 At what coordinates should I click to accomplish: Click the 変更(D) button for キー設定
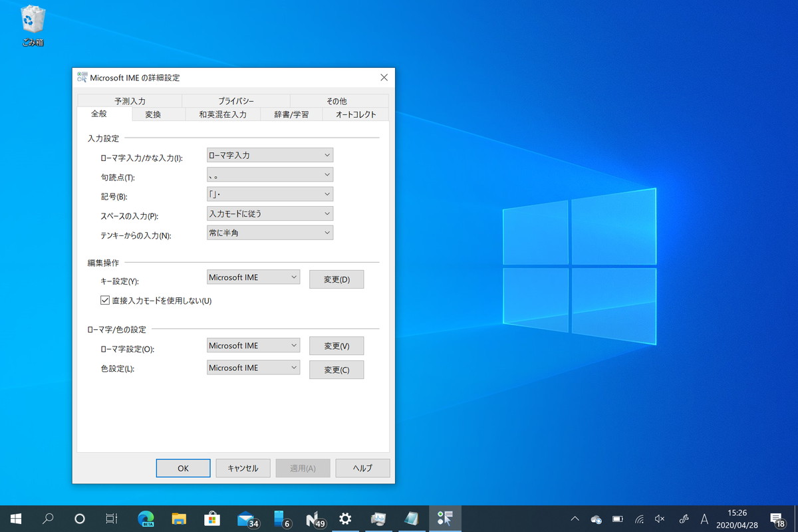[336, 279]
